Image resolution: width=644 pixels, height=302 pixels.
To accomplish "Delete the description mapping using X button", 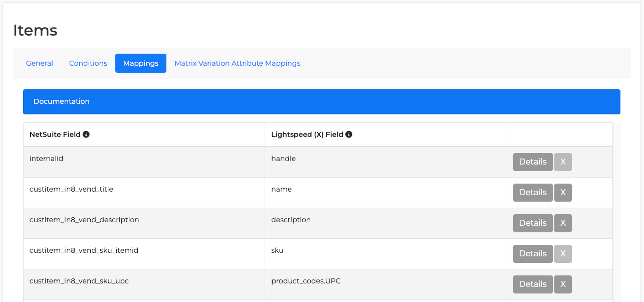I will (563, 223).
